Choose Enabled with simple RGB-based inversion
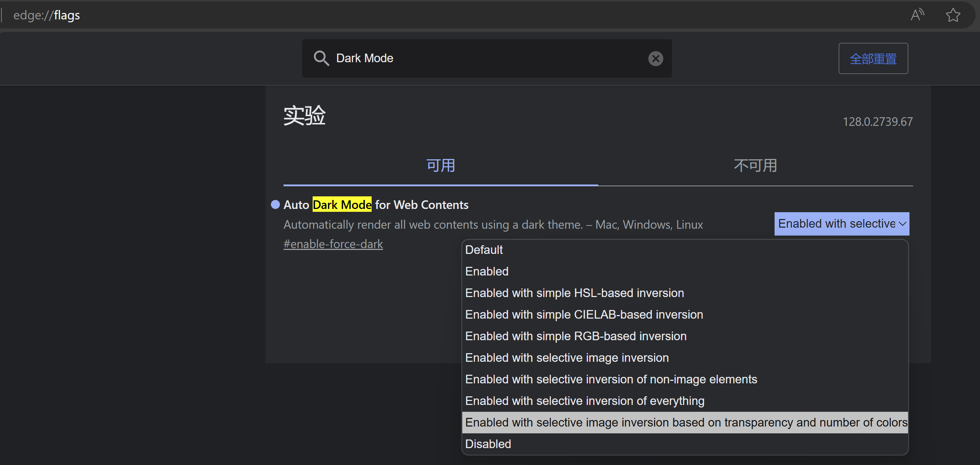The image size is (980, 465). coord(685,336)
